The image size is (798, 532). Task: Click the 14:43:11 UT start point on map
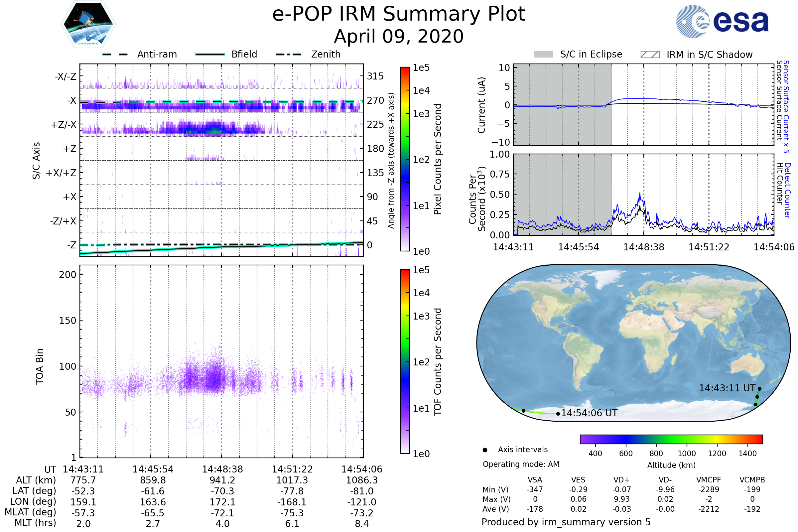760,389
